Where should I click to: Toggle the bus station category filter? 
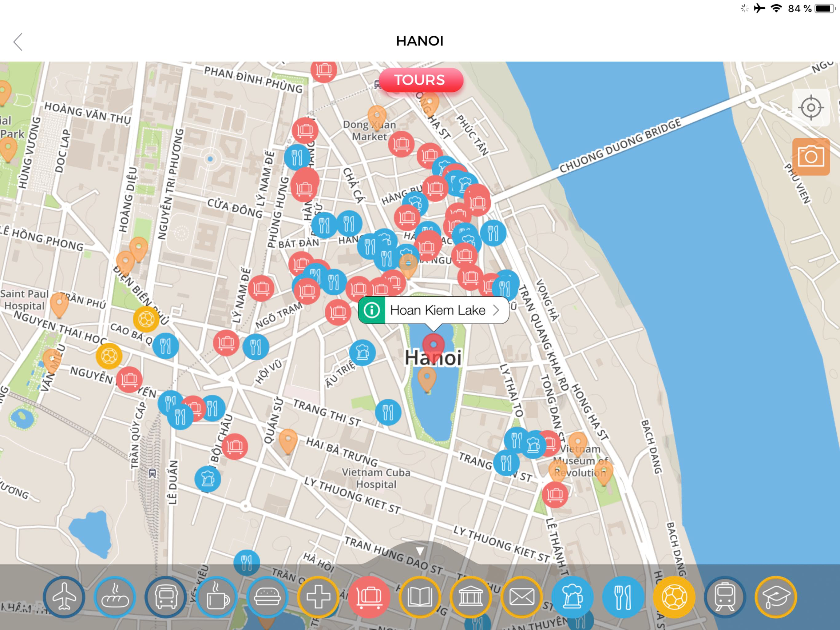click(166, 597)
